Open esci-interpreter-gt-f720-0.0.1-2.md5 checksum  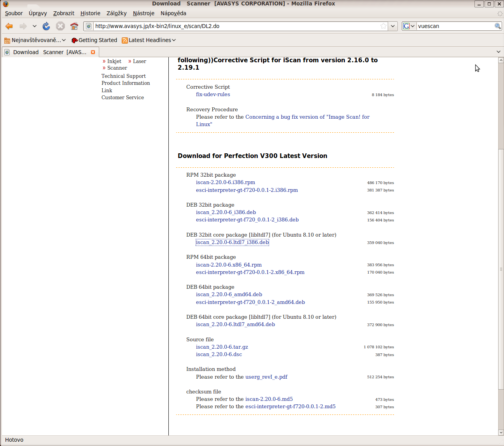click(290, 406)
